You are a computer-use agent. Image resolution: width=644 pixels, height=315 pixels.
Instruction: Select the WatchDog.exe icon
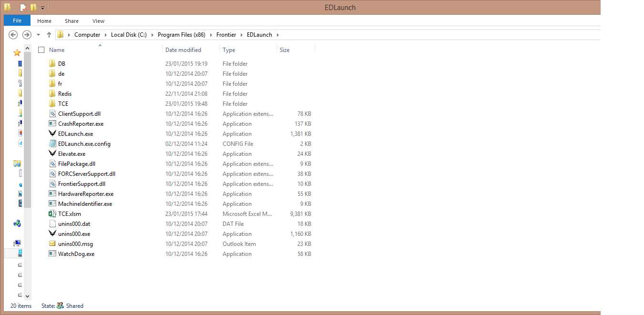pyautogui.click(x=52, y=254)
